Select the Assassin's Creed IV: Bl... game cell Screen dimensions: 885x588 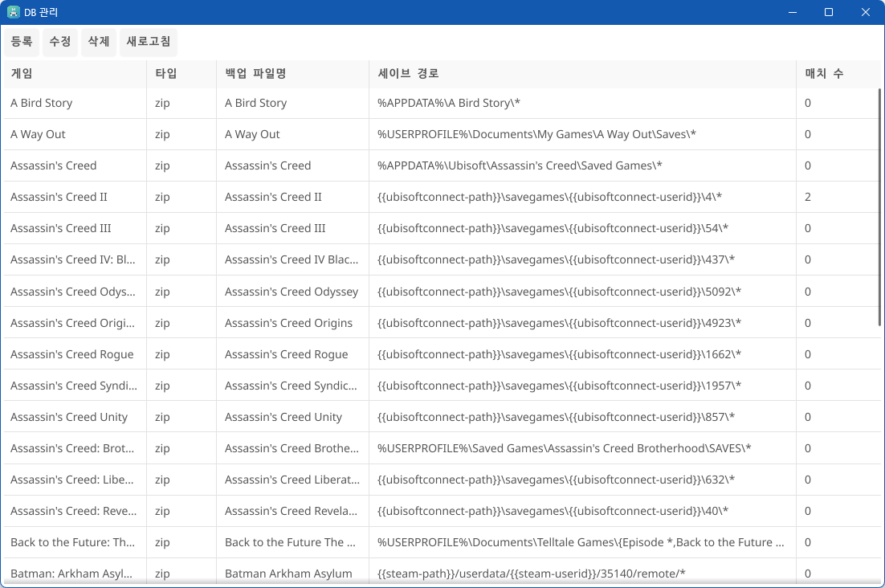point(73,259)
